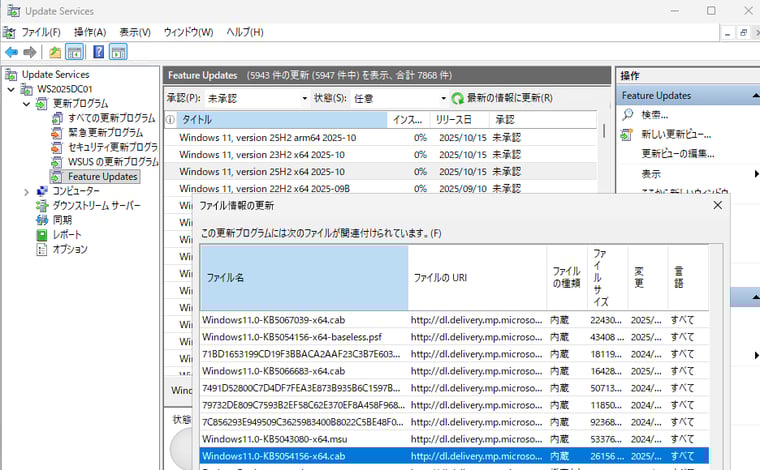
Task: Select Windows 11, version 22H2 x64 2025-09B
Action: tap(380, 188)
